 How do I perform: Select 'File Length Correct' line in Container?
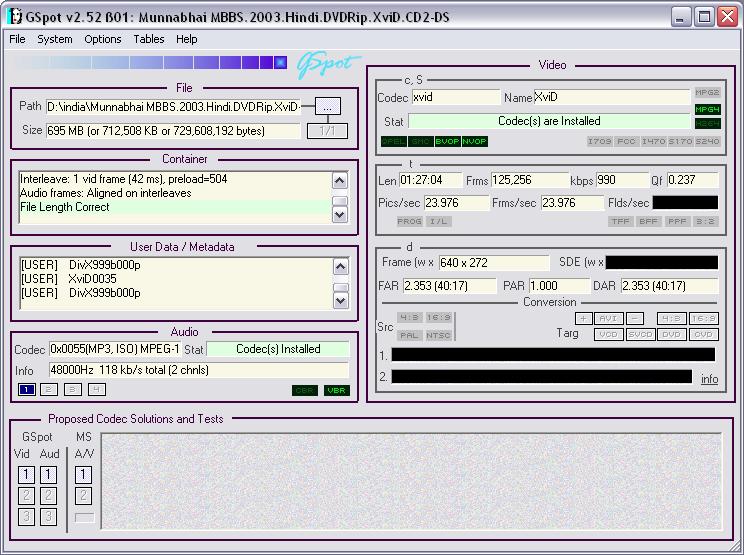[175, 207]
